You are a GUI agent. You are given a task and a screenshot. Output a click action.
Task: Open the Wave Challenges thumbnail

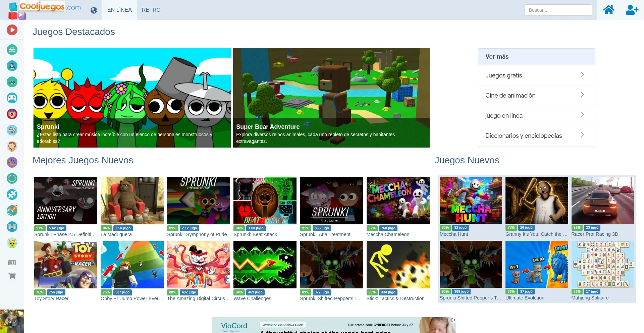(x=265, y=265)
